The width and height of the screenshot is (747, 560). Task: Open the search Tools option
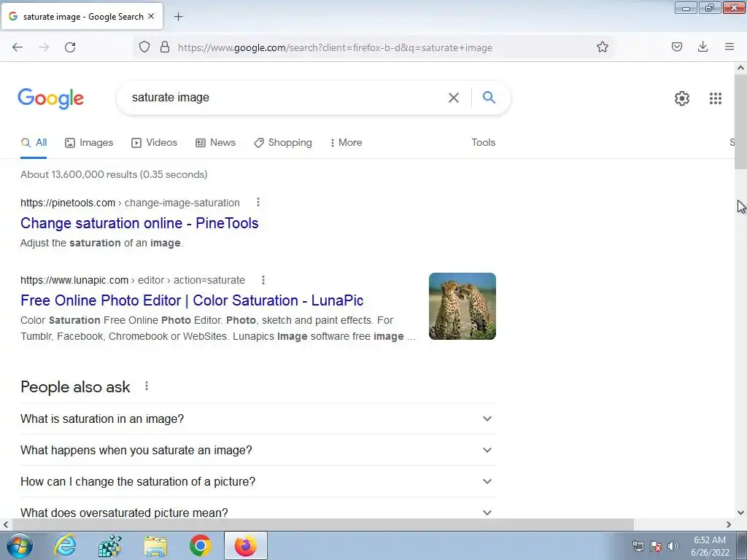pyautogui.click(x=483, y=142)
